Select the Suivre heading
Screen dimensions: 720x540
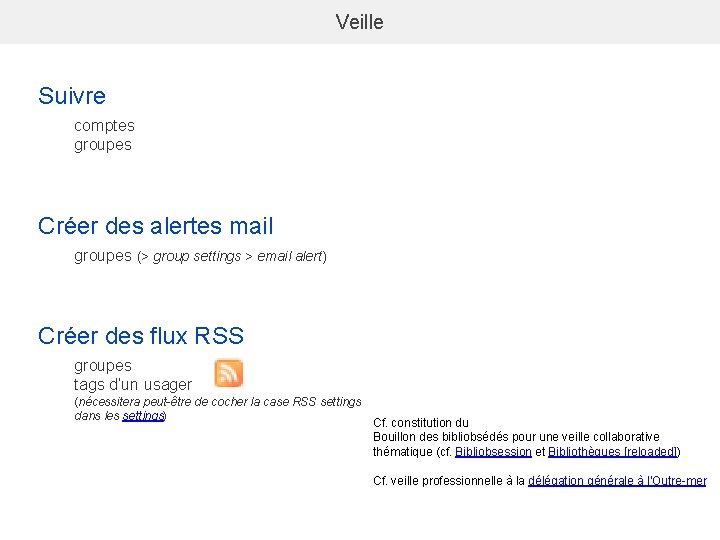(x=72, y=96)
